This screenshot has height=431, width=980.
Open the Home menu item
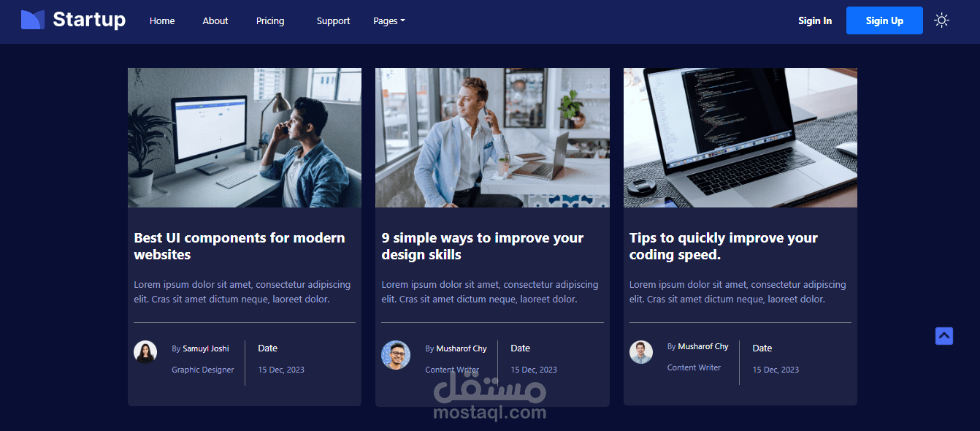162,21
